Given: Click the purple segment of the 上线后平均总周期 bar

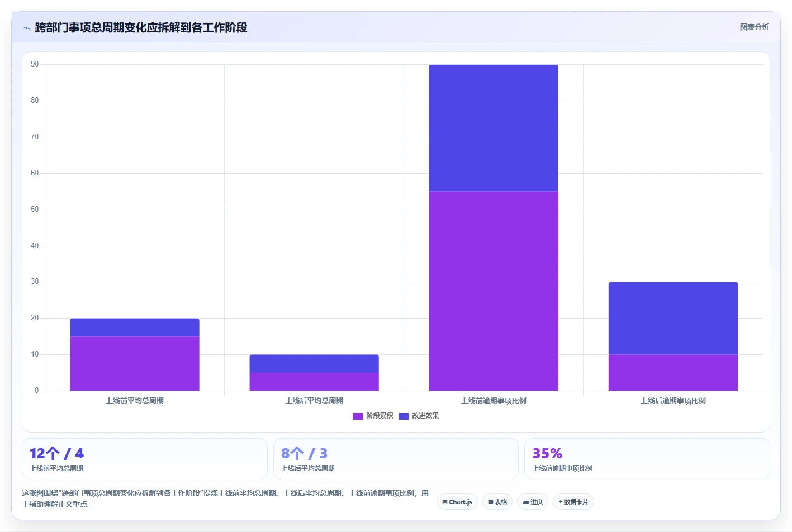Looking at the screenshot, I should [x=314, y=382].
